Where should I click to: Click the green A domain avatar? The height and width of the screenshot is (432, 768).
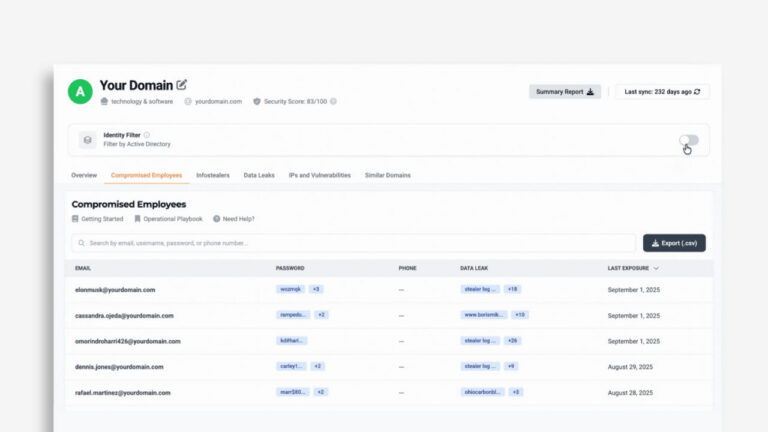[x=80, y=92]
